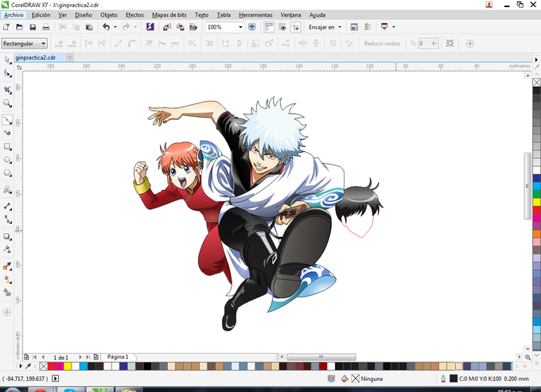
Task: Select the Rectangle tool
Action: (x=7, y=146)
